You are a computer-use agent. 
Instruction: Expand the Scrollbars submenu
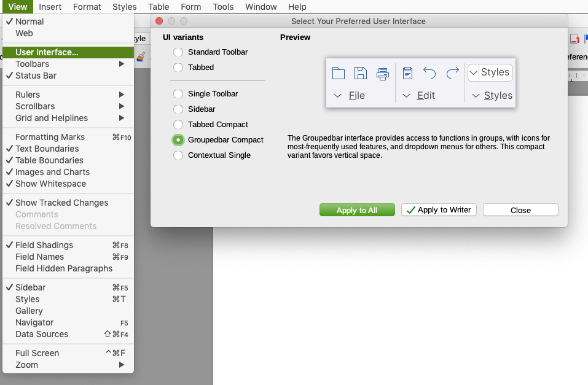pos(68,106)
